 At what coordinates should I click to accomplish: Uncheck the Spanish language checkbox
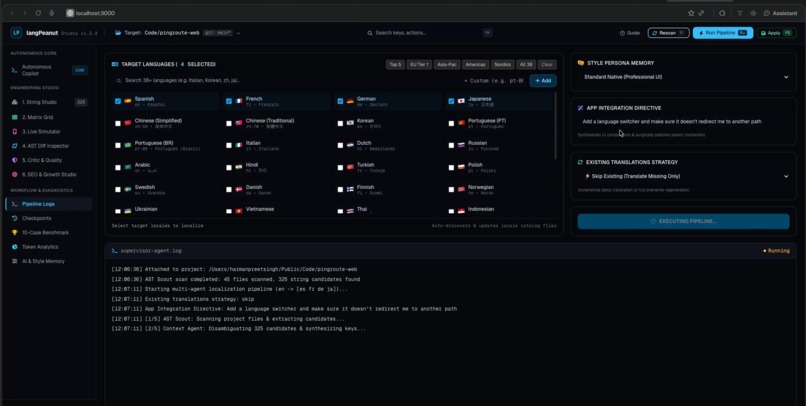coord(118,101)
